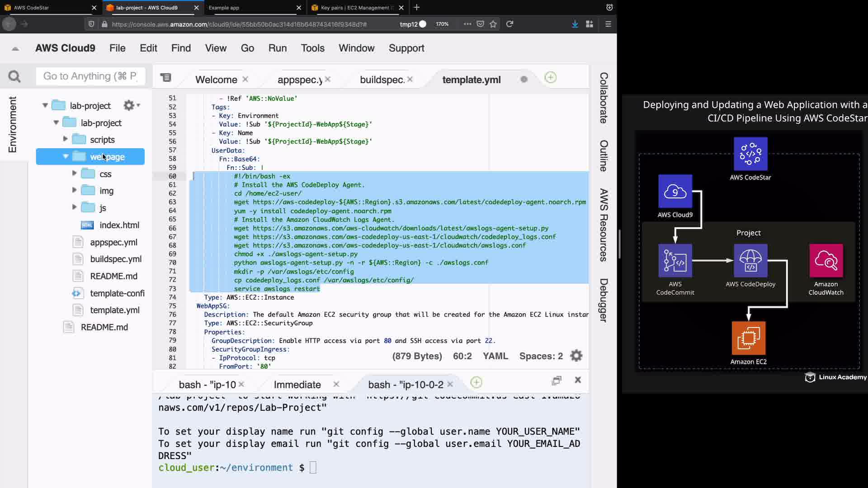Click the search magnifier icon in sidebar
Screen dimensions: 868x488
pos(14,76)
